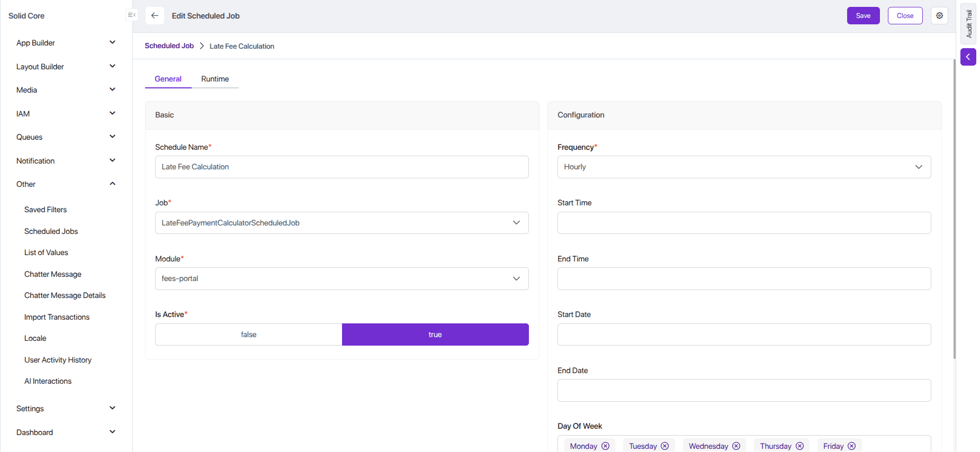Remove Thursday from Day Of Week
This screenshot has height=452, width=980.
pyautogui.click(x=799, y=446)
